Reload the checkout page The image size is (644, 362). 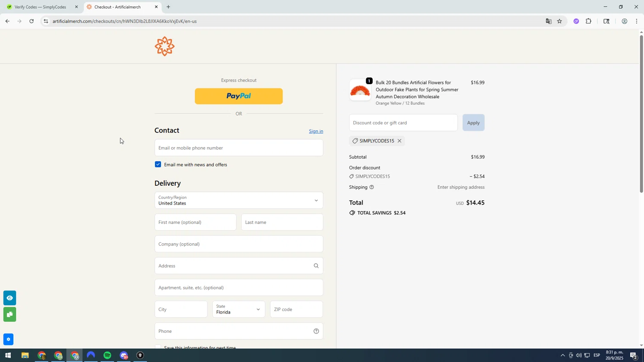point(31,21)
